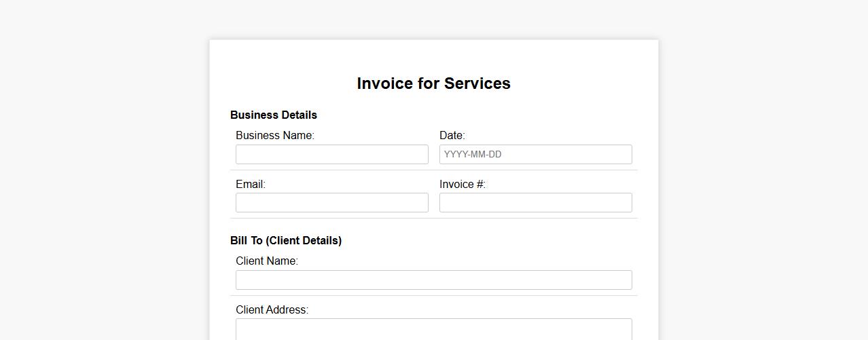Select the Email input field
The image size is (868, 340).
[332, 202]
